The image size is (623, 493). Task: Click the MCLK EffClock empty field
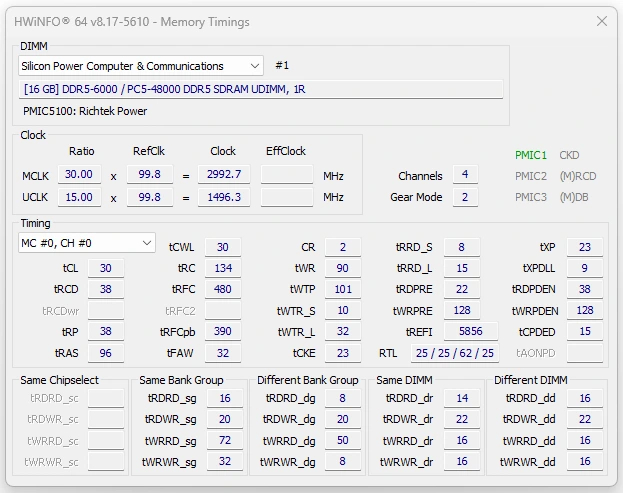[287, 175]
